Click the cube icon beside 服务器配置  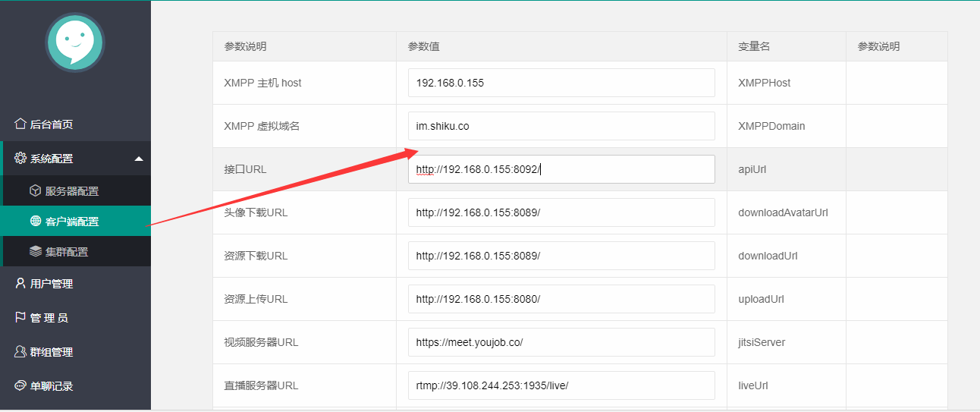(x=36, y=190)
